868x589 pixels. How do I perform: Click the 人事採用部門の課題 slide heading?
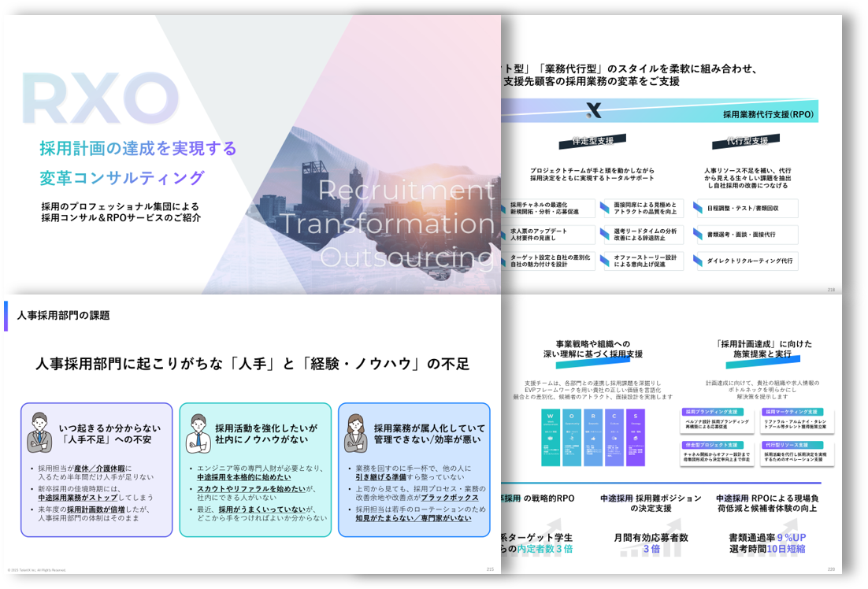click(63, 315)
